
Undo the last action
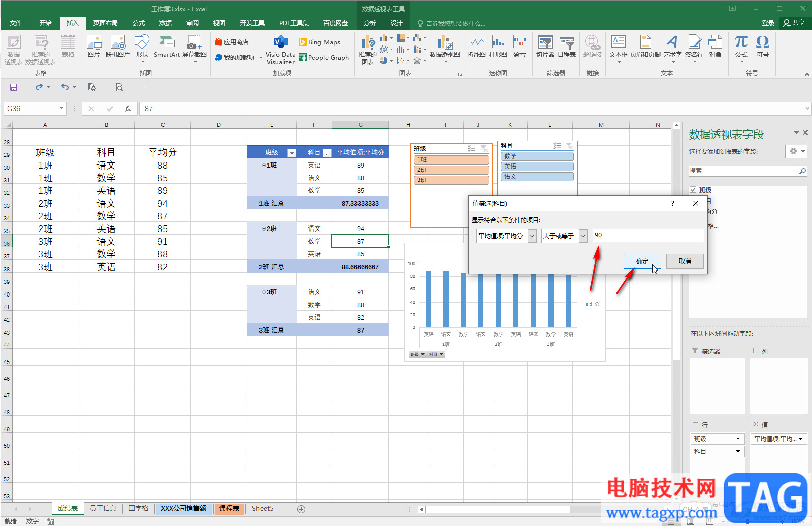pos(65,87)
